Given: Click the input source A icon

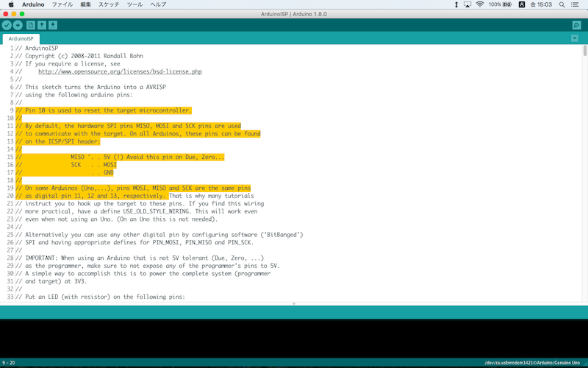Looking at the screenshot, I should (x=521, y=4).
